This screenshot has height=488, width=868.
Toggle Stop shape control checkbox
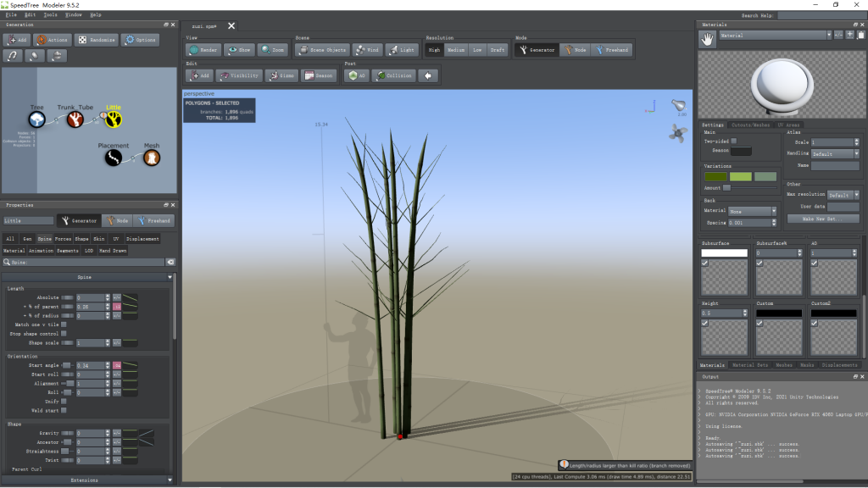[x=64, y=334]
